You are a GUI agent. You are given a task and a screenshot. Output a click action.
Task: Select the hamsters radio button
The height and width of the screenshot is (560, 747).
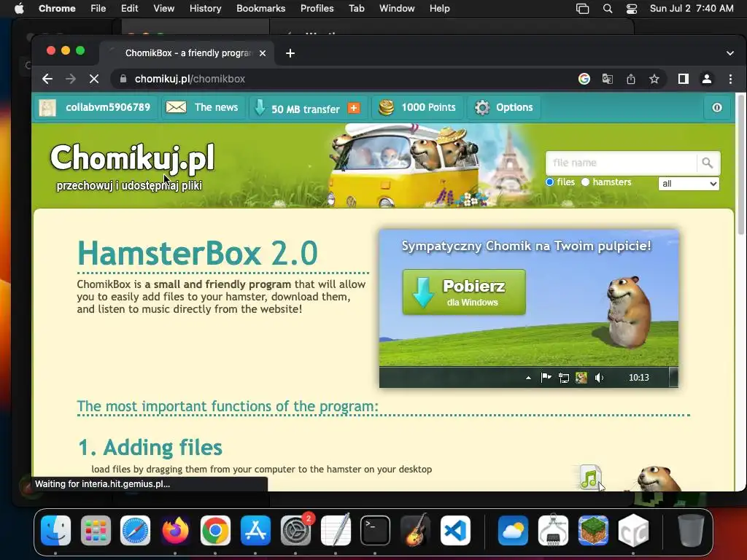[x=586, y=182]
